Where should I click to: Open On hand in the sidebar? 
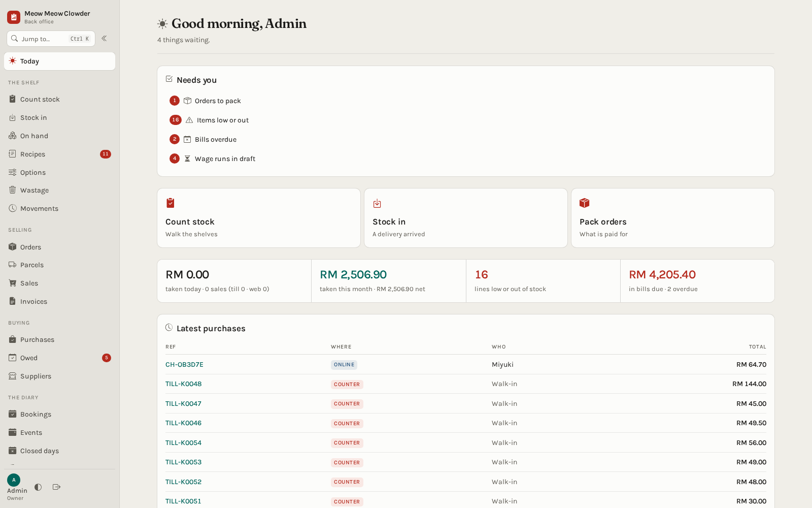tap(59, 136)
